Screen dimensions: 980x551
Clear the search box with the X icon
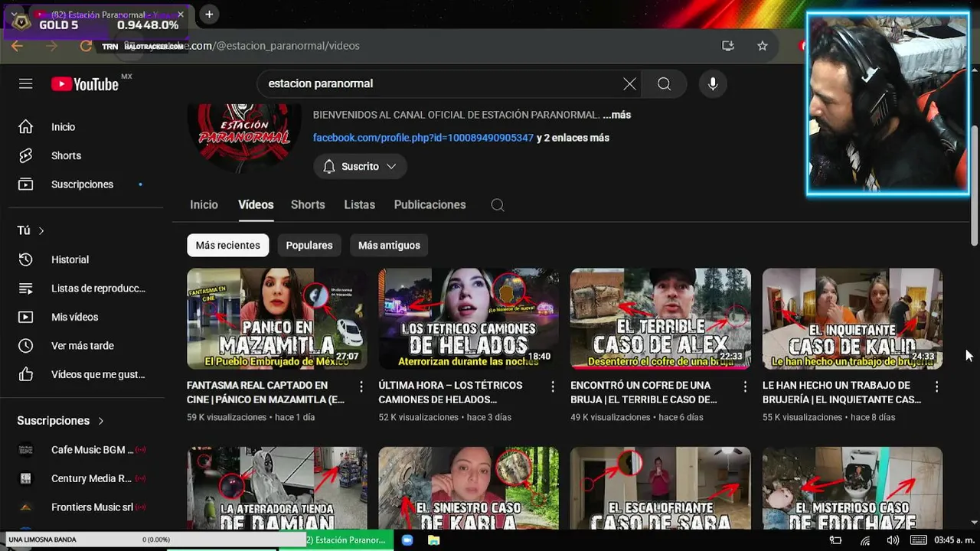click(629, 83)
